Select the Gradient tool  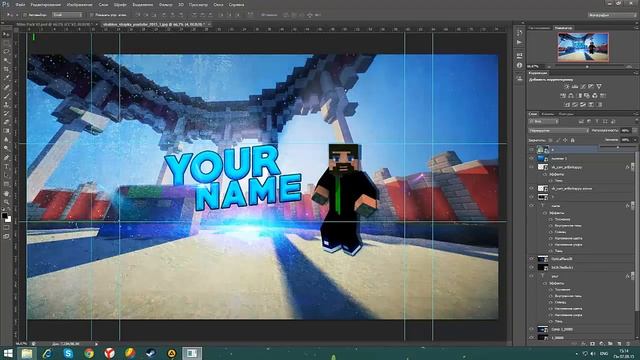(x=6, y=131)
